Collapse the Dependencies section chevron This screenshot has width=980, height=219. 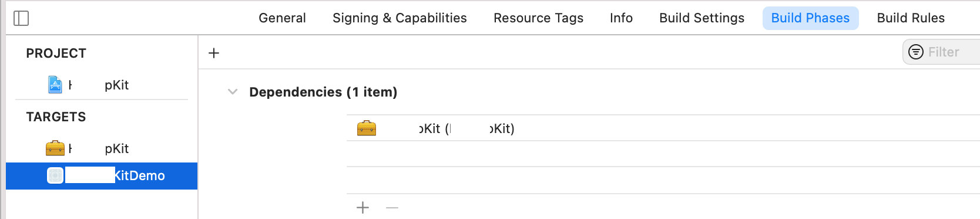[233, 92]
